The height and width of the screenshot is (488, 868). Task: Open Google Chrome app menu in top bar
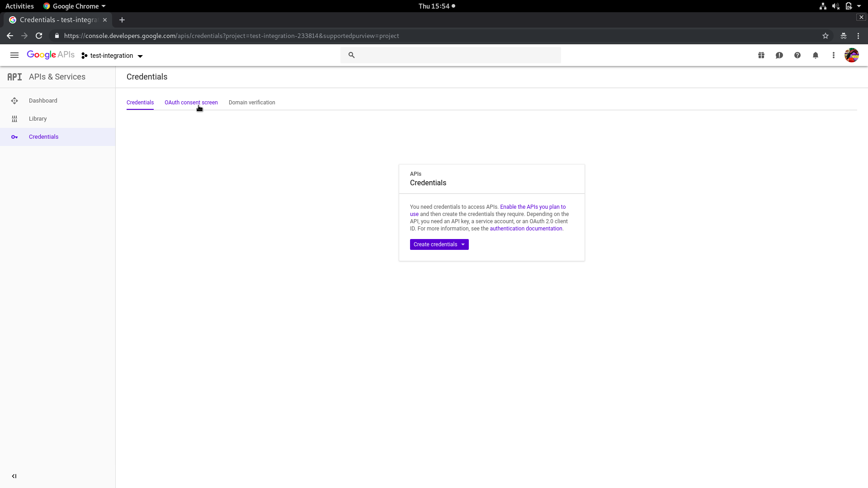[x=75, y=6]
